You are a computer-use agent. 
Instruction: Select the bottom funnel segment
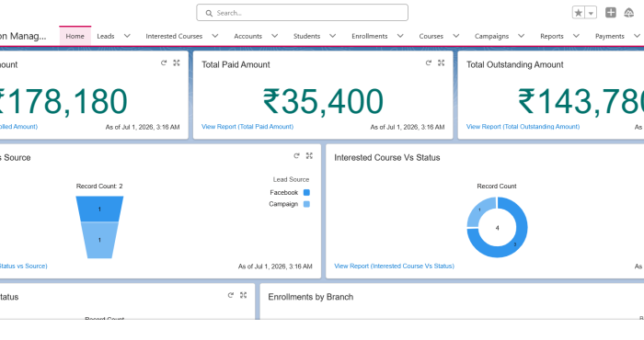(x=99, y=240)
